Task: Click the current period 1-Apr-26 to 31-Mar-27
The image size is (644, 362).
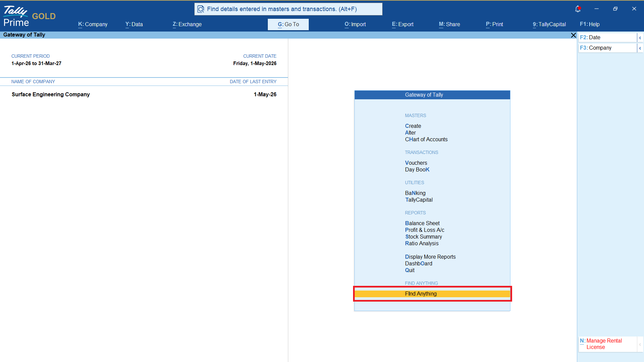Action: (36, 63)
